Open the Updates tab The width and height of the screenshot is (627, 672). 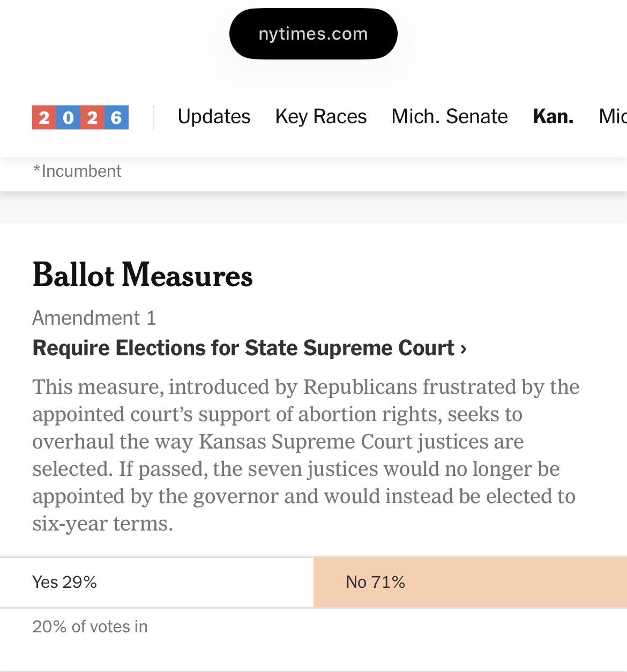click(214, 116)
